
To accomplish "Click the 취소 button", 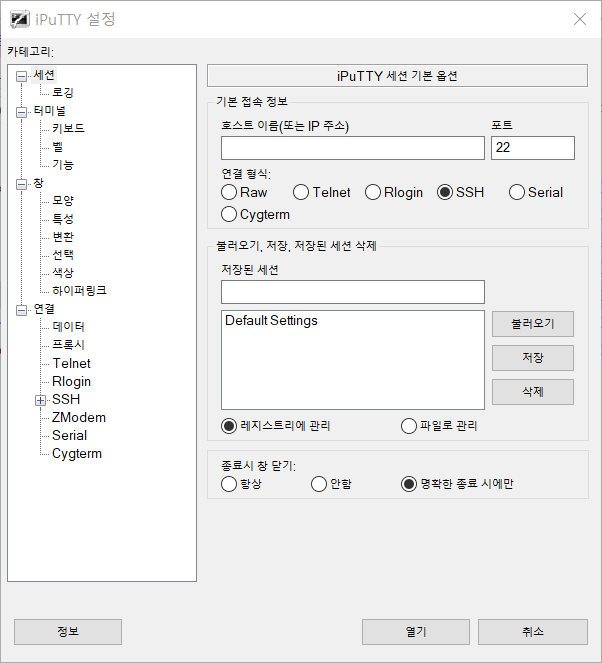I will point(533,632).
